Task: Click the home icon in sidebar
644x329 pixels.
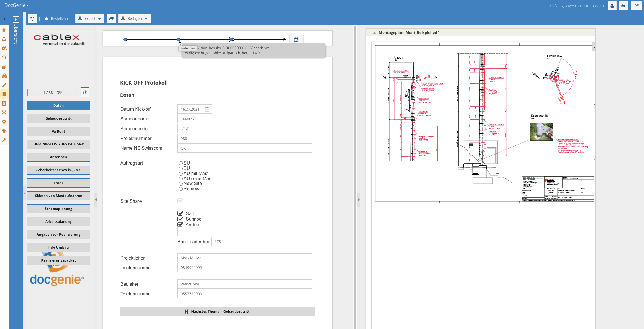Action: 4,30
